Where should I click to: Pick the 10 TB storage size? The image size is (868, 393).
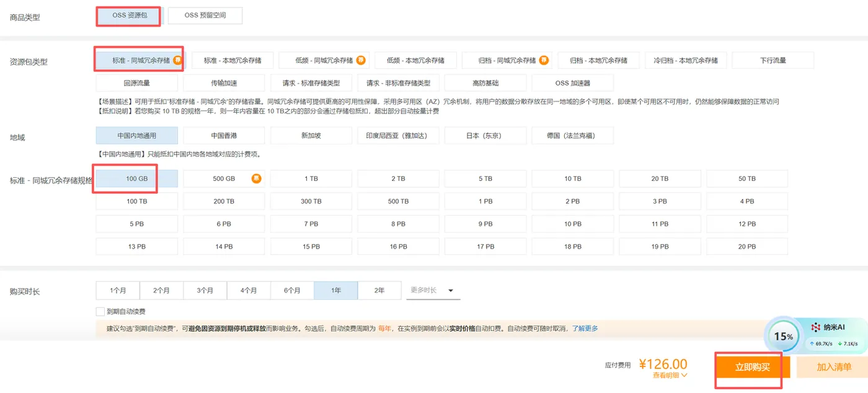(x=572, y=179)
